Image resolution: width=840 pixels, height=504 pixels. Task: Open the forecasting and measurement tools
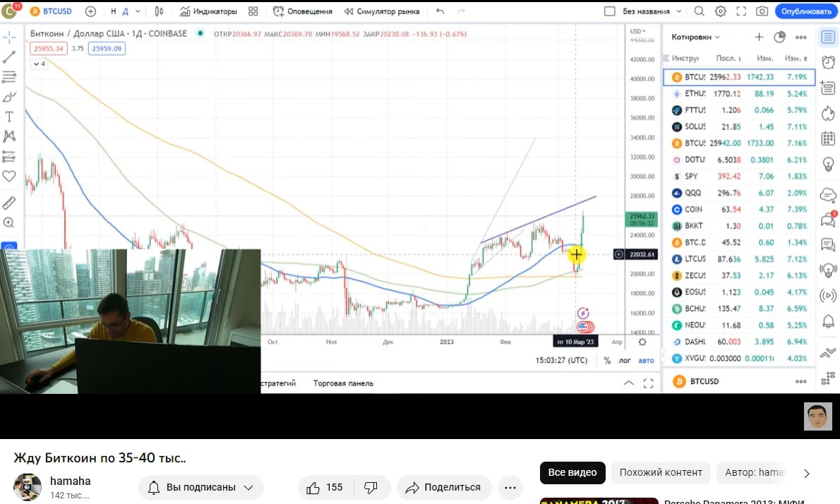coord(9,157)
